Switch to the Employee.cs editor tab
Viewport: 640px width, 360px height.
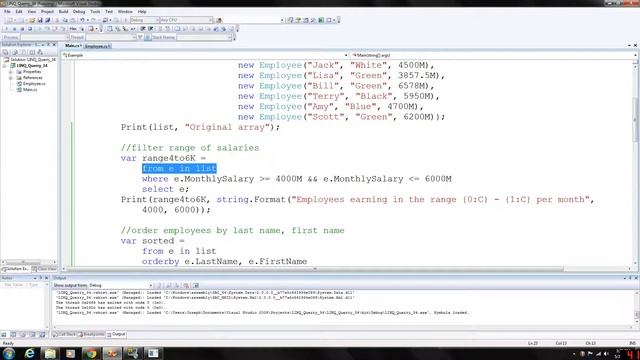point(98,46)
